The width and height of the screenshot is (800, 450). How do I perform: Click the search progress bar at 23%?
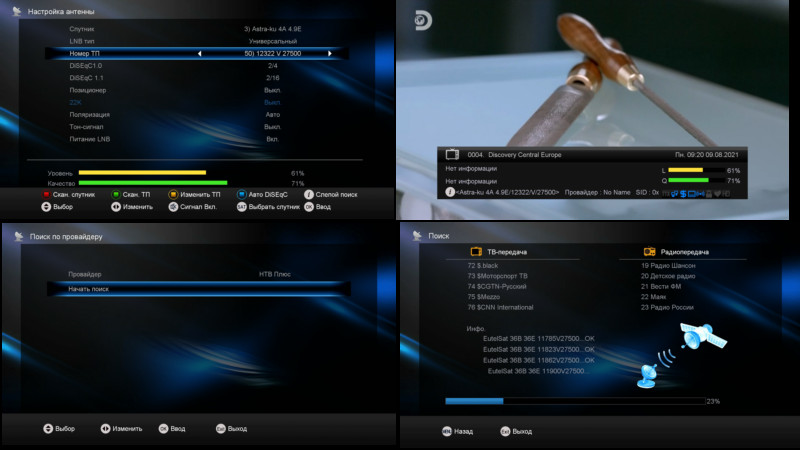(x=575, y=401)
